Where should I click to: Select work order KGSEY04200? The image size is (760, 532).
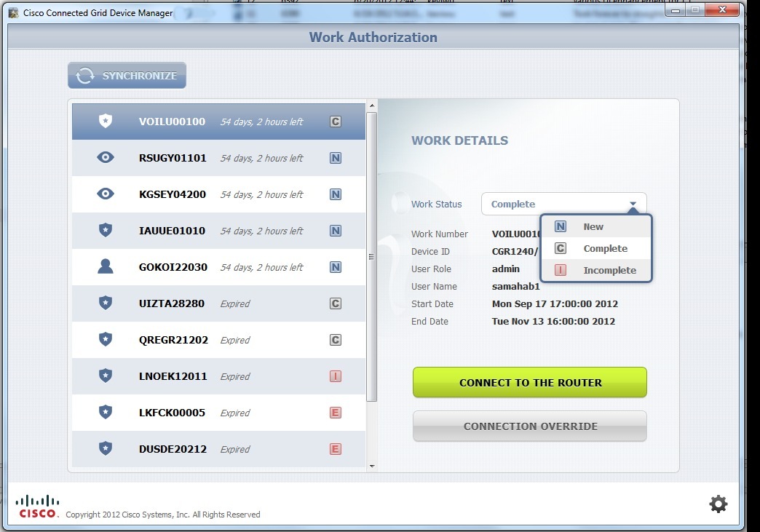pos(218,194)
